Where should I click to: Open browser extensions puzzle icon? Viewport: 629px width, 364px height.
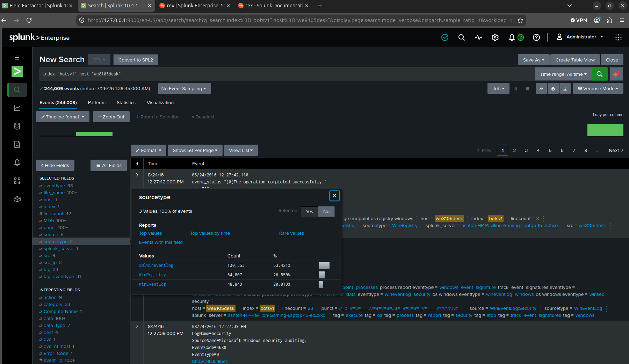click(609, 20)
